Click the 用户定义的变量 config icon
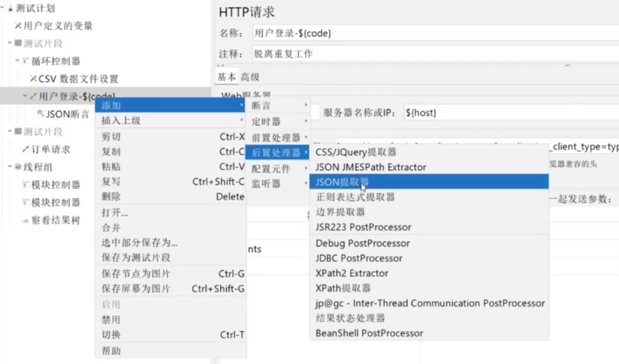Image resolution: width=619 pixels, height=364 pixels. coord(18,26)
